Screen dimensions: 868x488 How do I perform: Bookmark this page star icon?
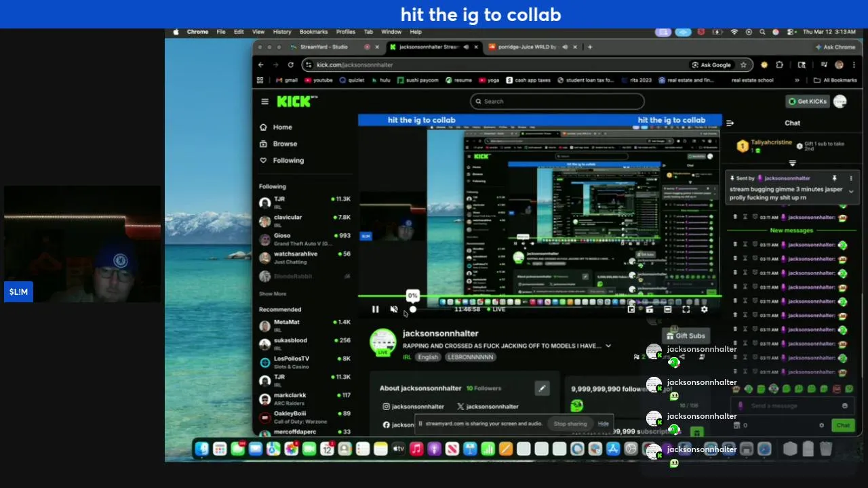[x=743, y=65]
